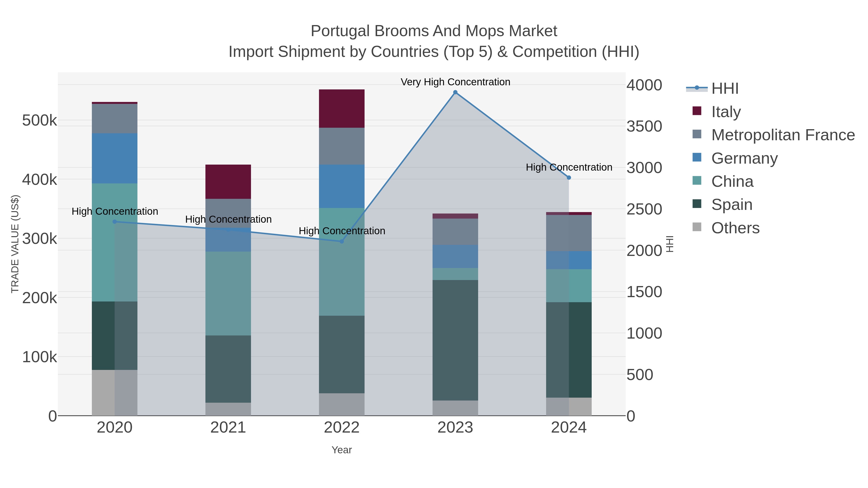Viewport: 868px width, 488px height.
Task: Click the 200k trade value tick
Action: point(40,298)
